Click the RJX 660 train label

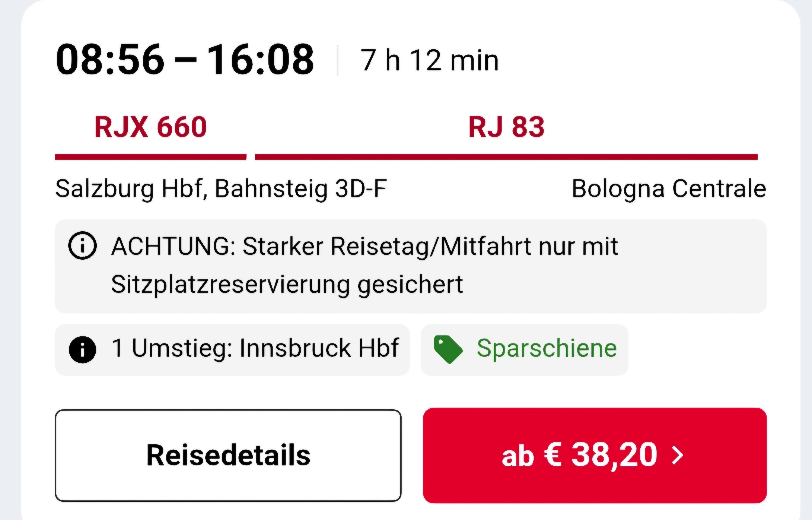tap(150, 127)
